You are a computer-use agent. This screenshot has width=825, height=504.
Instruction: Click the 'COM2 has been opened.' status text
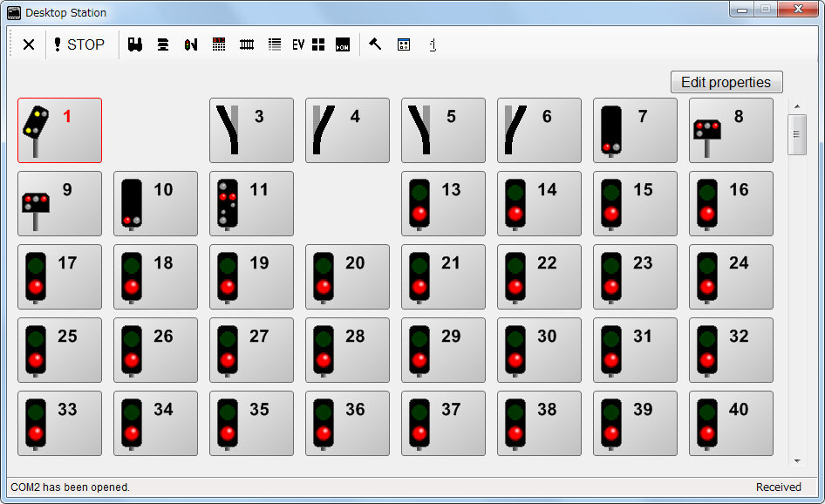70,487
